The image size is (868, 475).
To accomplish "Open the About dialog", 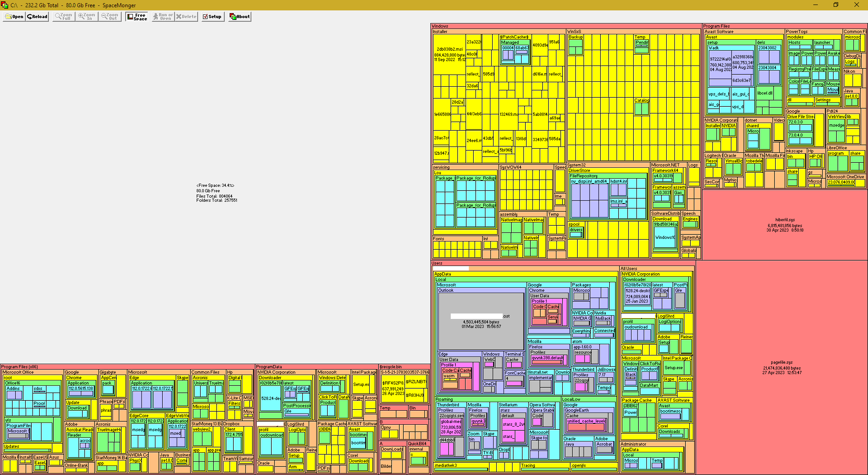I will click(240, 17).
